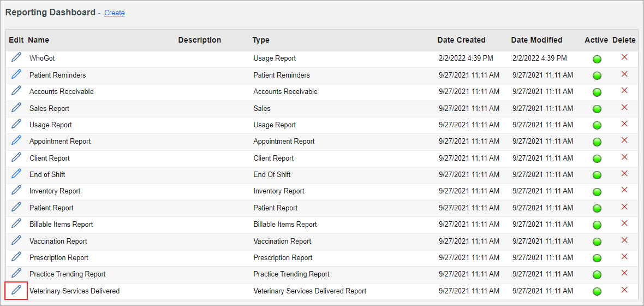This screenshot has height=306, width=644.
Task: Delete the Accounts Receivable report
Action: coord(624,91)
